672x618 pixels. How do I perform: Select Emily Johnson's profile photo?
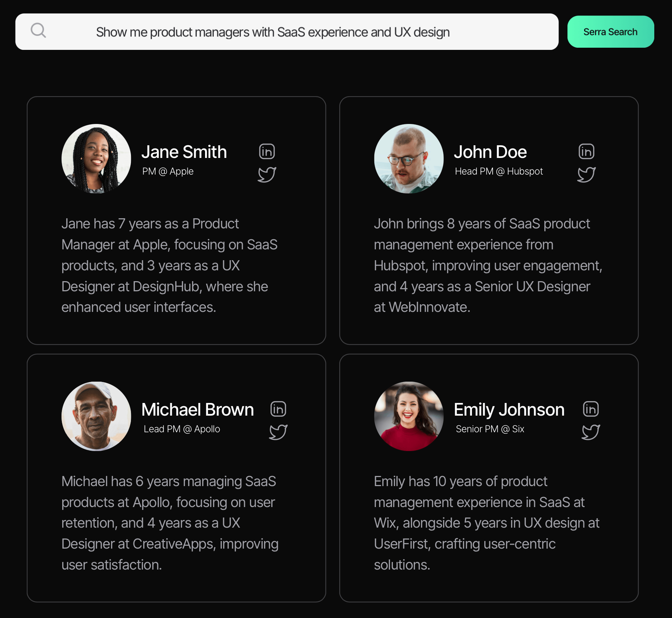click(x=409, y=416)
